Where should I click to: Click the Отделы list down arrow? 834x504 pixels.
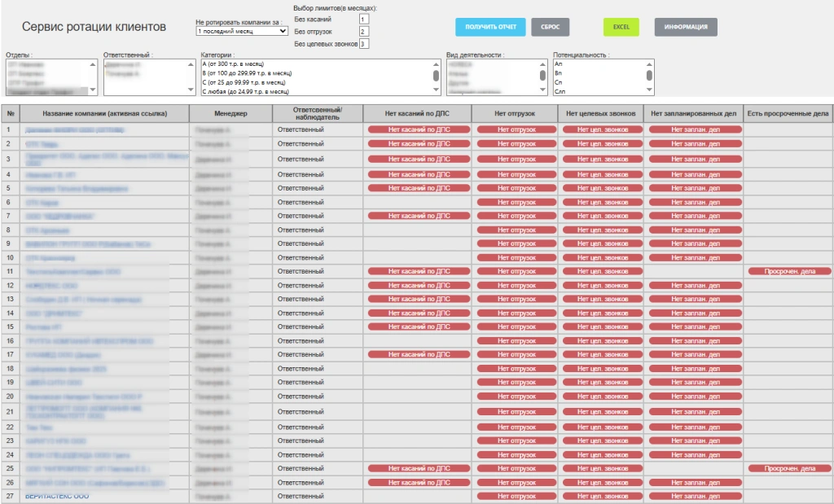click(x=93, y=90)
